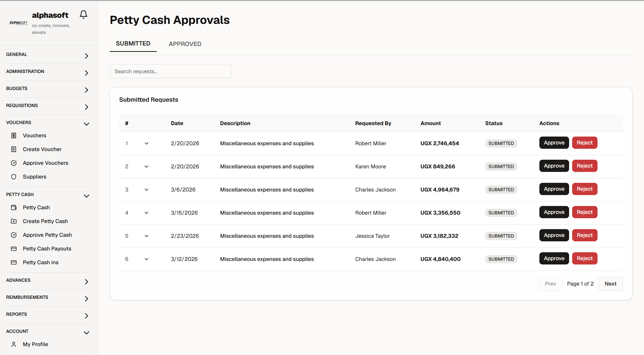Open the notifications bell
This screenshot has height=355, width=644.
click(x=83, y=14)
